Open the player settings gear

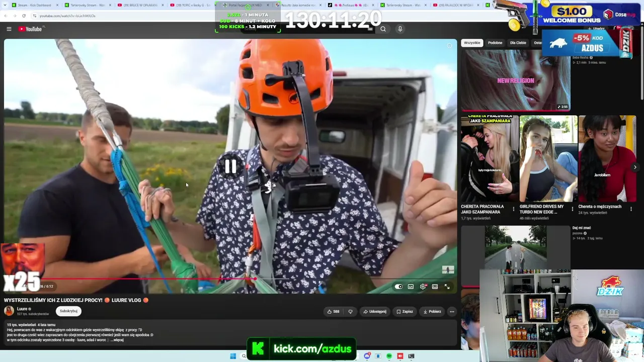click(x=423, y=287)
